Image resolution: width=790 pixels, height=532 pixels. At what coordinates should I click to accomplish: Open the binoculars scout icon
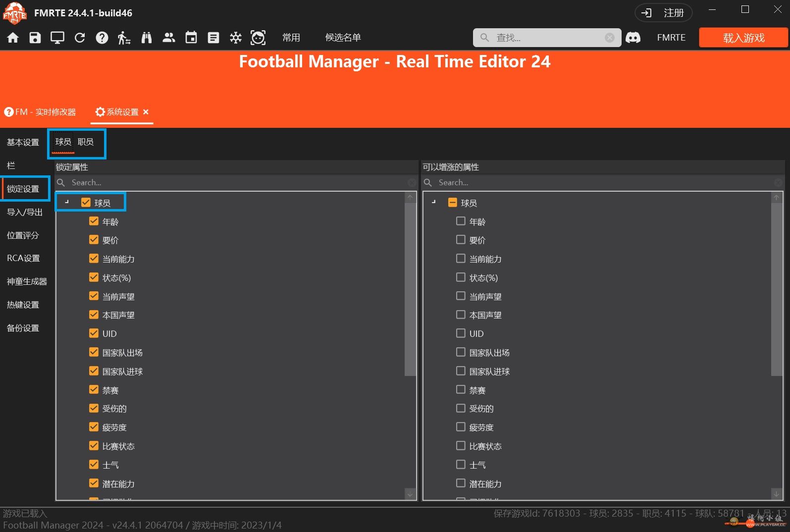[x=147, y=38]
